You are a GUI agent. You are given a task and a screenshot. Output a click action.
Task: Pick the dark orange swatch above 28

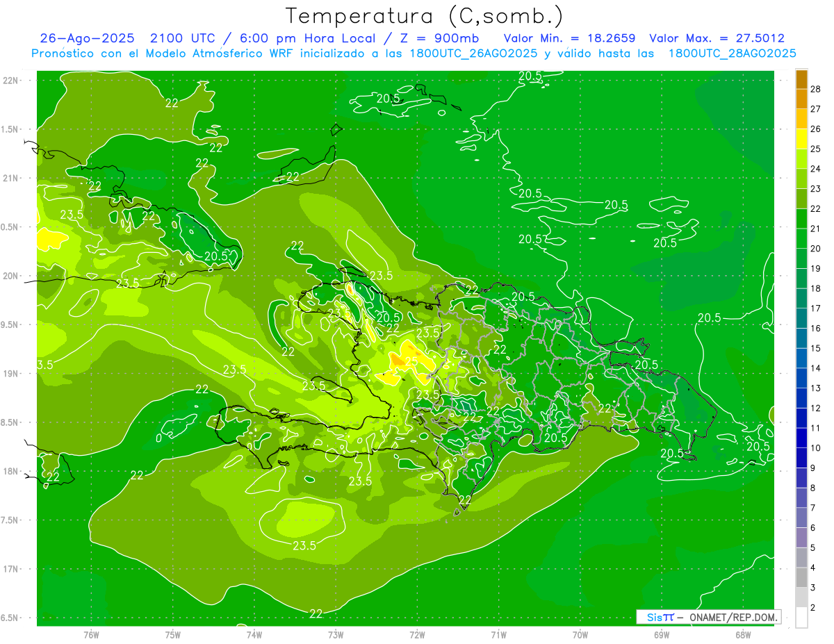pos(801,79)
